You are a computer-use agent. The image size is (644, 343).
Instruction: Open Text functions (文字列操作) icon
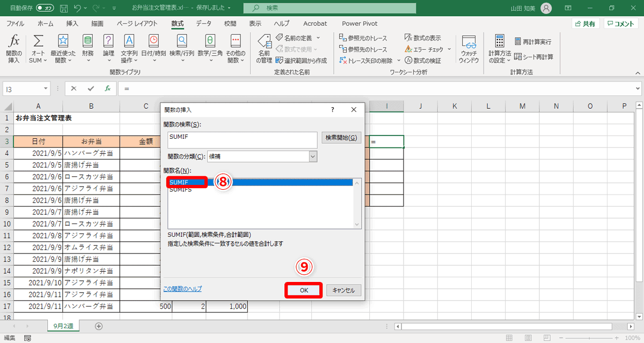[129, 49]
